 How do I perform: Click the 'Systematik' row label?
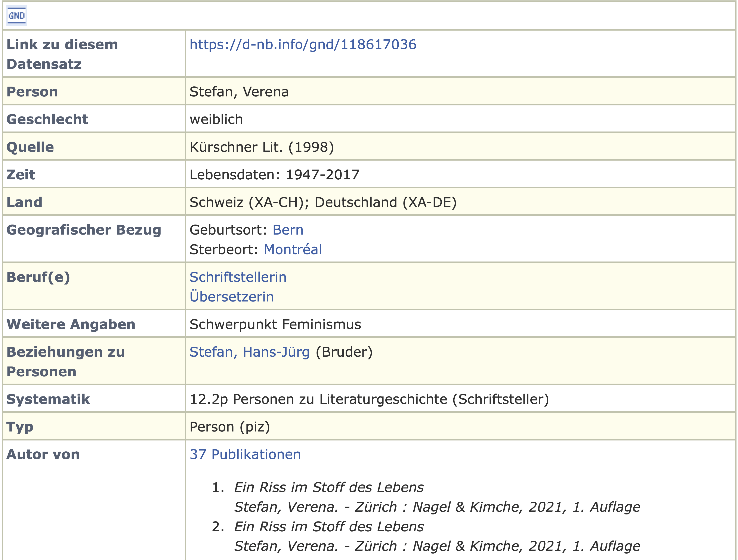(48, 400)
